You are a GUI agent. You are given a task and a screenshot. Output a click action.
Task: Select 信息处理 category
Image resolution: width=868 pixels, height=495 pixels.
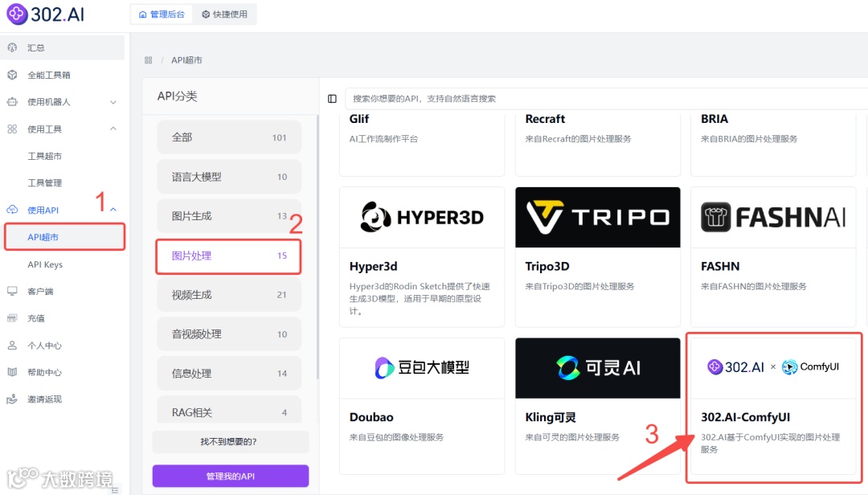(x=229, y=373)
